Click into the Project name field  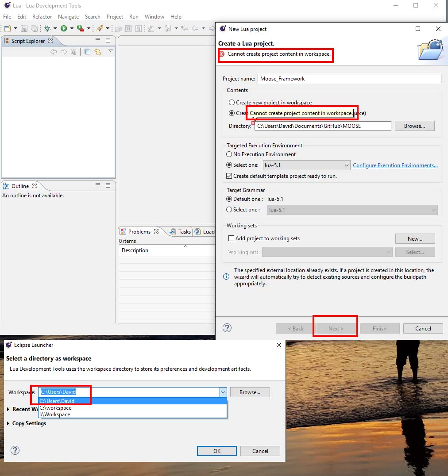coord(349,79)
